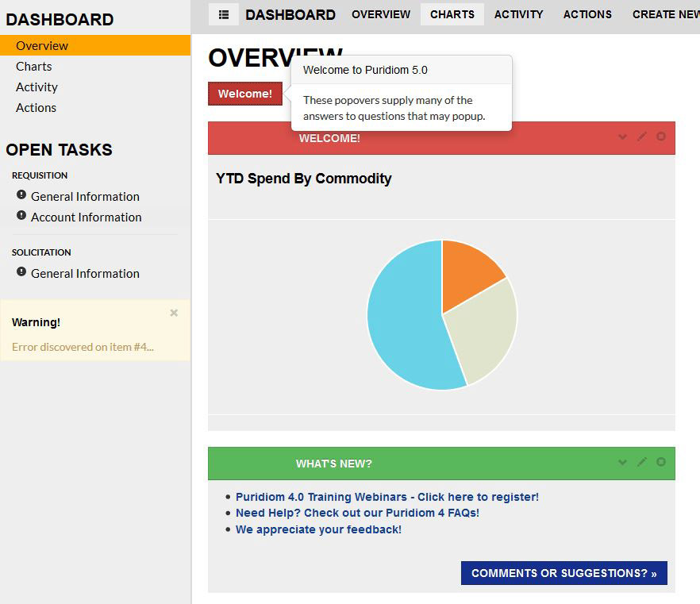Click the circle icon on WHAT'S NEW? panel
This screenshot has width=700, height=604.
click(660, 462)
